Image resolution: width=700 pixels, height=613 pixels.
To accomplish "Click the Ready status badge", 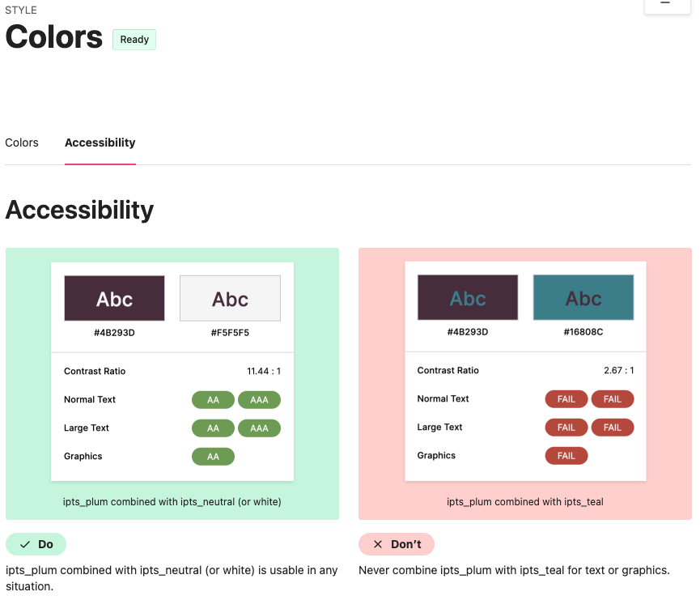I will [134, 40].
